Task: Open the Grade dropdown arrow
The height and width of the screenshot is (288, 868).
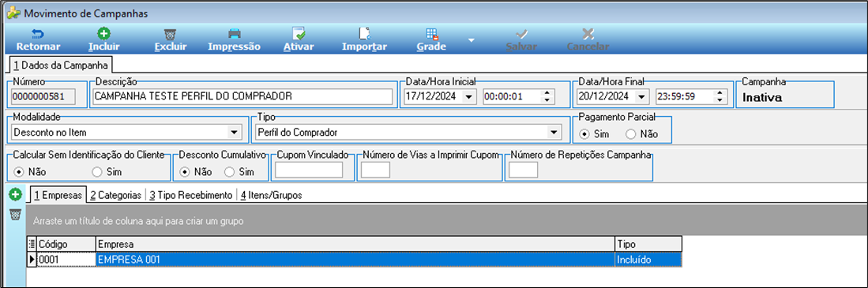Action: pos(471,40)
